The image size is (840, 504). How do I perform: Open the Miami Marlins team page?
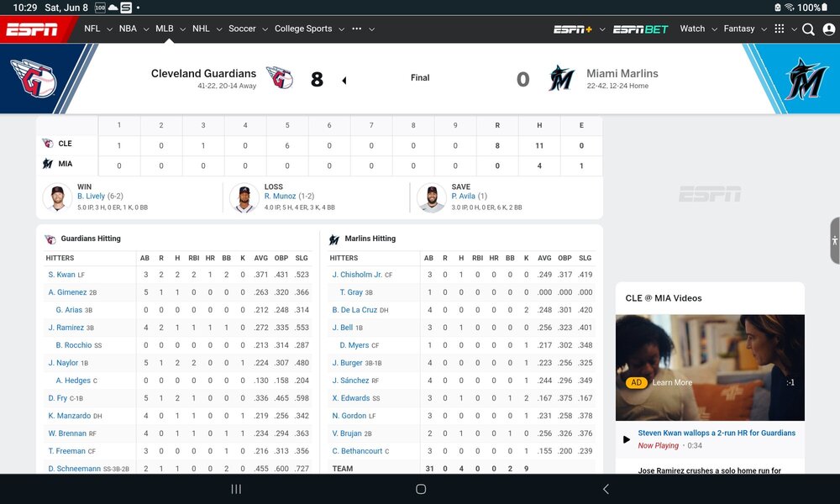click(622, 73)
